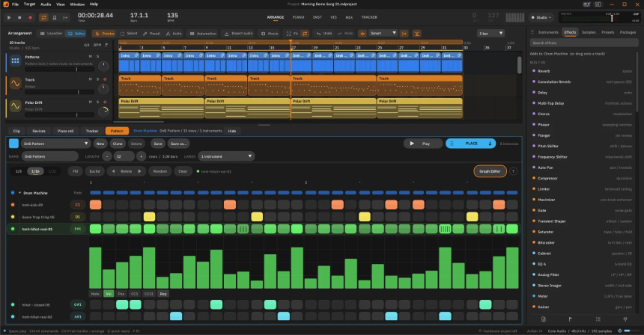Open the Instruments browser tab
Image resolution: width=644 pixels, height=335 pixels.
point(548,32)
